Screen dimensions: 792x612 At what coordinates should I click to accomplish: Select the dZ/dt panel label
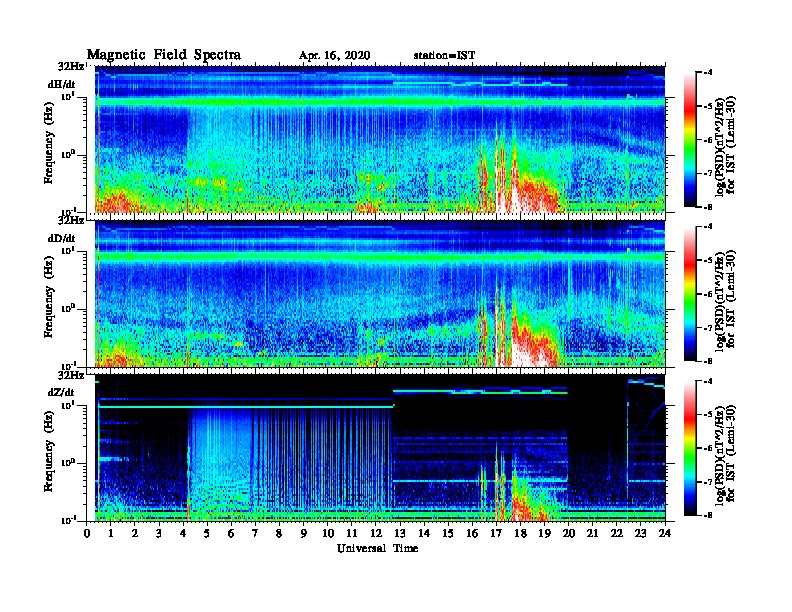[62, 392]
